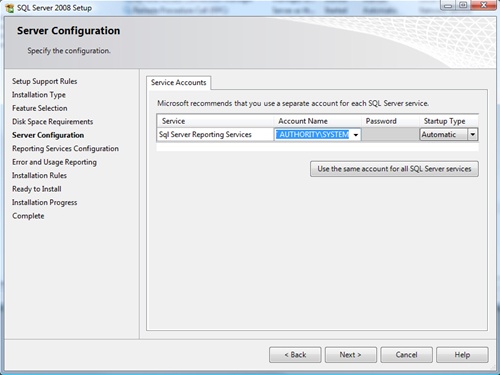Select Installation Type step
This screenshot has height=375, width=500.
pyautogui.click(x=39, y=95)
